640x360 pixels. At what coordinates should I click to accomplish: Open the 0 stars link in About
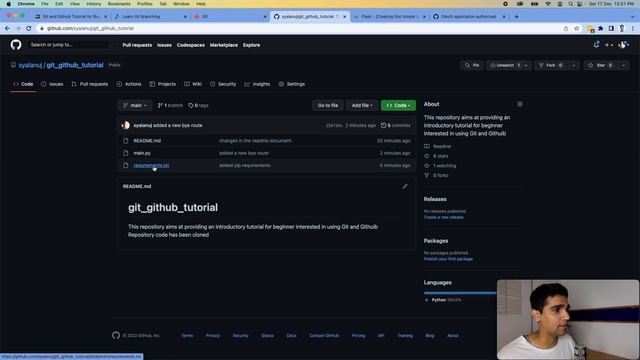(x=436, y=156)
